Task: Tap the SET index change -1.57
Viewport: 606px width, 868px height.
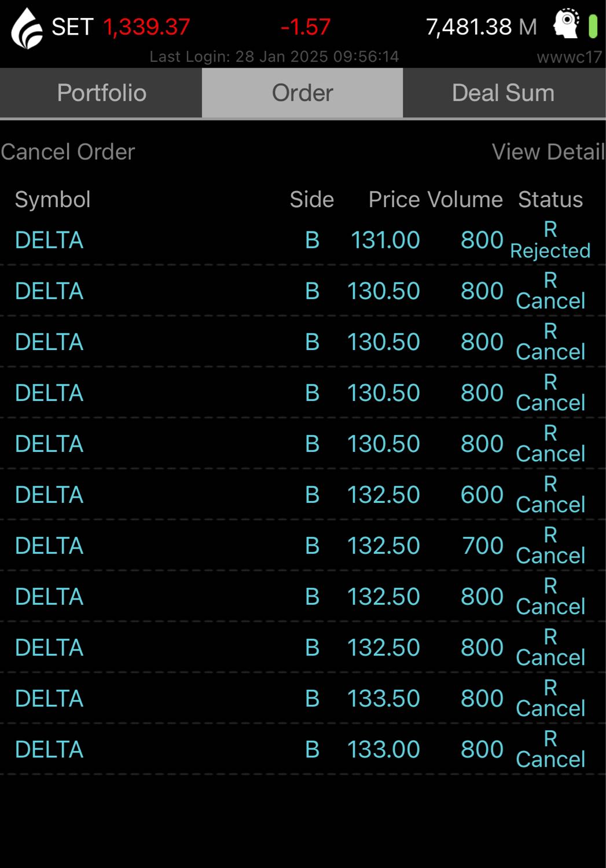Action: point(305,27)
